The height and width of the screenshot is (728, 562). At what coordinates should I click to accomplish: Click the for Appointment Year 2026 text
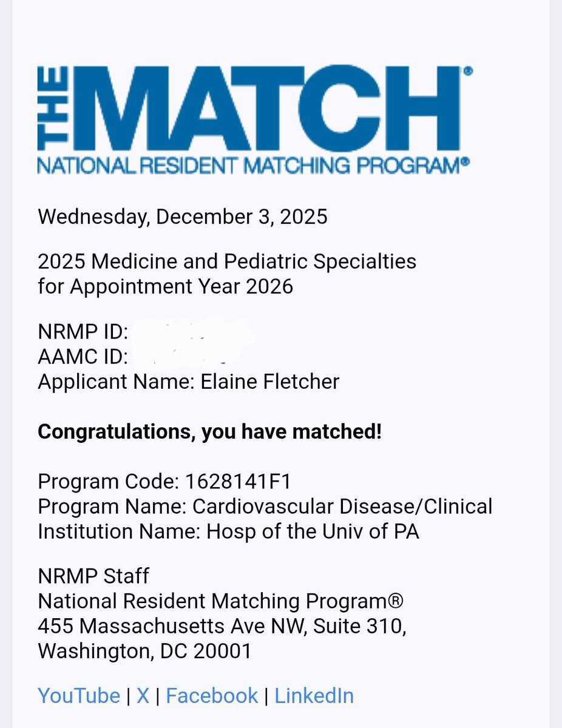(x=165, y=286)
